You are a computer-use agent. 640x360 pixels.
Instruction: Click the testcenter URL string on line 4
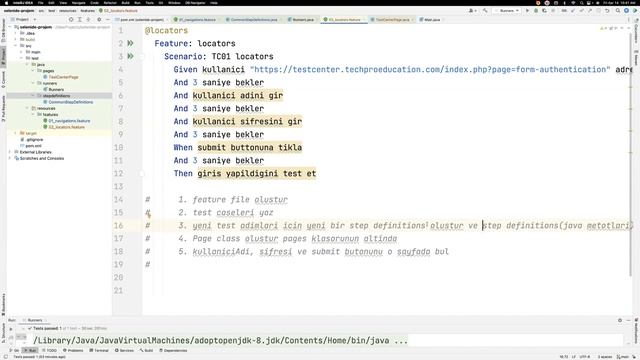click(430, 69)
